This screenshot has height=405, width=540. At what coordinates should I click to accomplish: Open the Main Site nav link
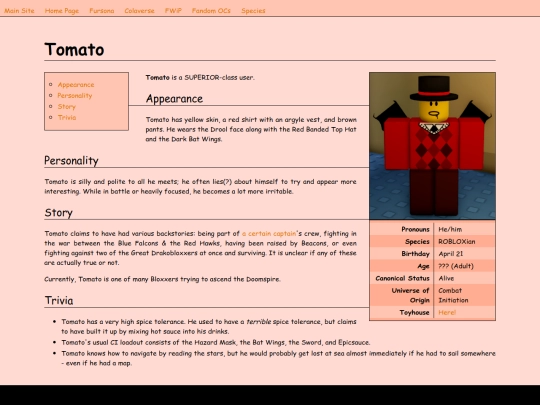click(19, 11)
